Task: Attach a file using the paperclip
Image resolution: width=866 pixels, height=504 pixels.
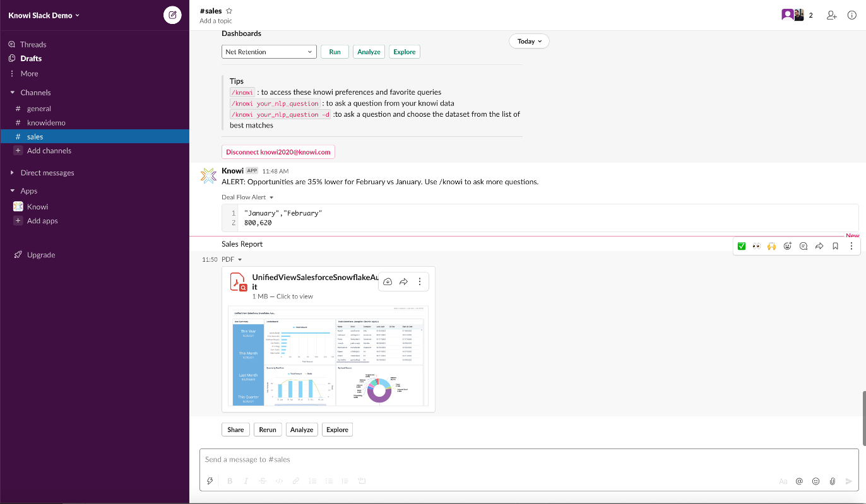Action: pyautogui.click(x=833, y=481)
